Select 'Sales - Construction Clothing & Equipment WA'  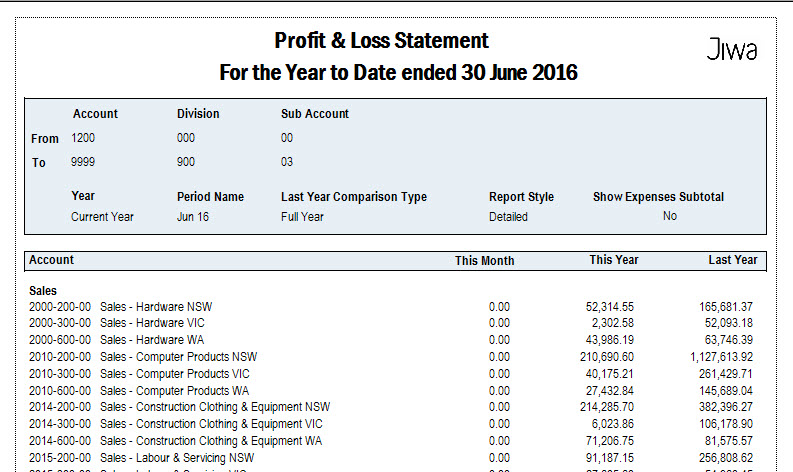tap(391, 441)
